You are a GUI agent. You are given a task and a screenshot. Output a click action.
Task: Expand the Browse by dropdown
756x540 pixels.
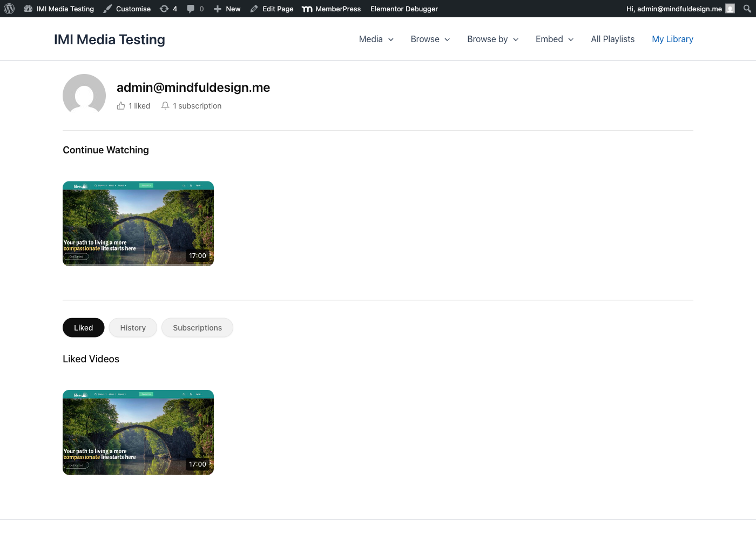492,39
